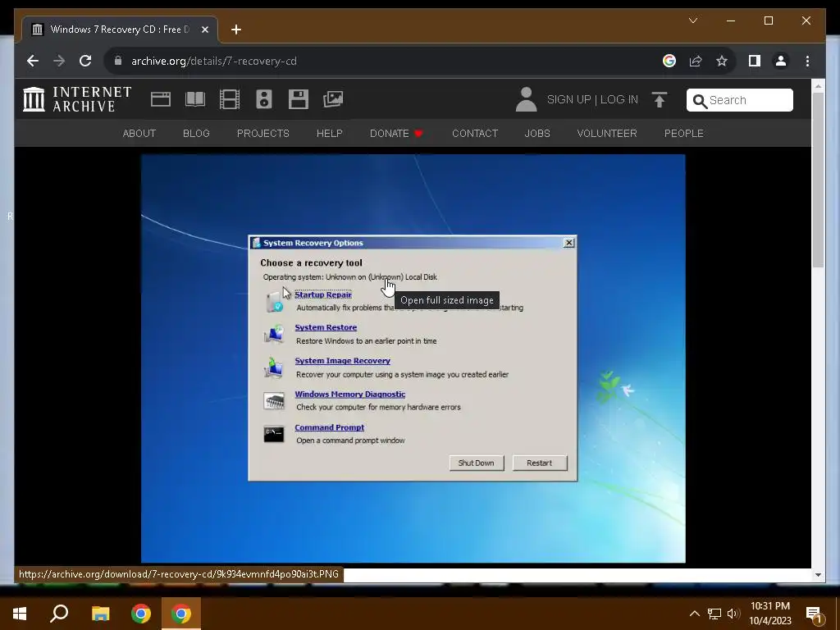
Task: Open the volume tray icon
Action: pyautogui.click(x=733, y=614)
